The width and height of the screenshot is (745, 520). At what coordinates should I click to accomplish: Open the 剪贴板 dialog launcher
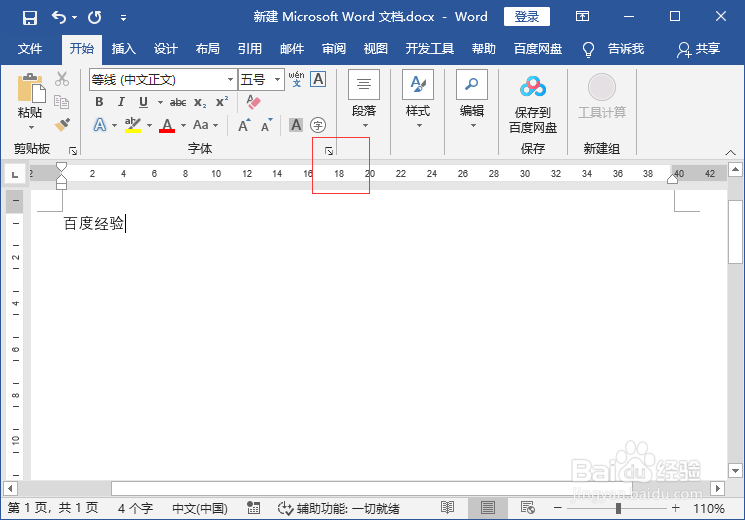73,151
